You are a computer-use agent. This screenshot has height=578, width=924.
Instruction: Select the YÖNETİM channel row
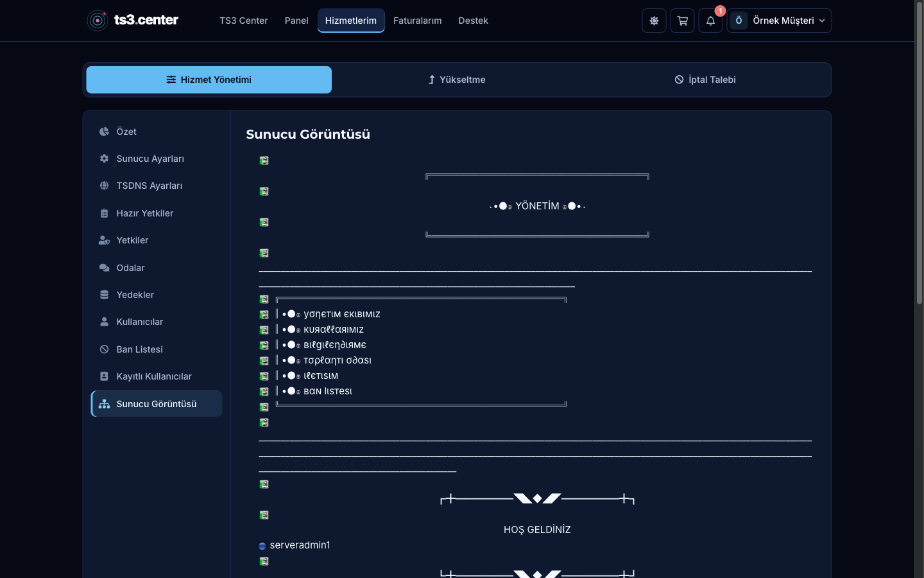[536, 206]
